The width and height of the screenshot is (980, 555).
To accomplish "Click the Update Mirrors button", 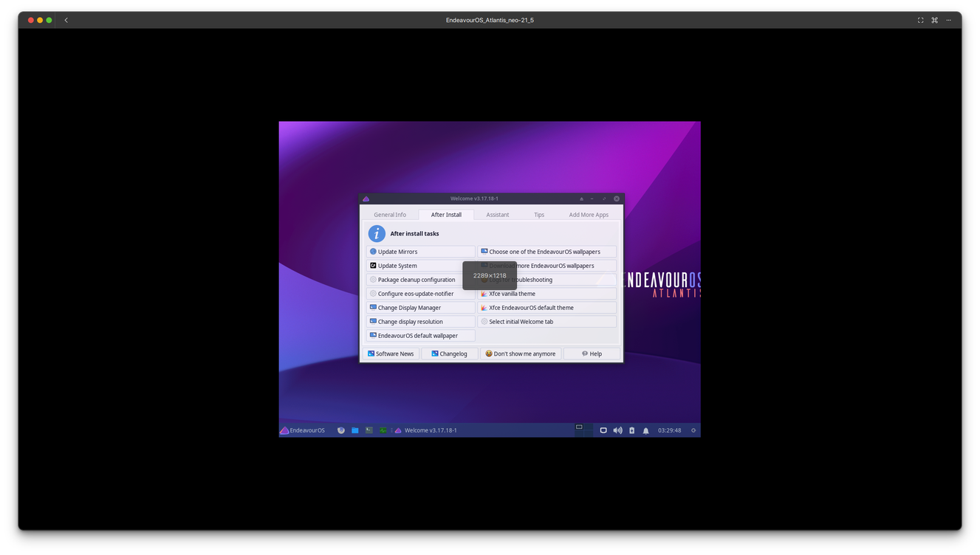I will (420, 252).
